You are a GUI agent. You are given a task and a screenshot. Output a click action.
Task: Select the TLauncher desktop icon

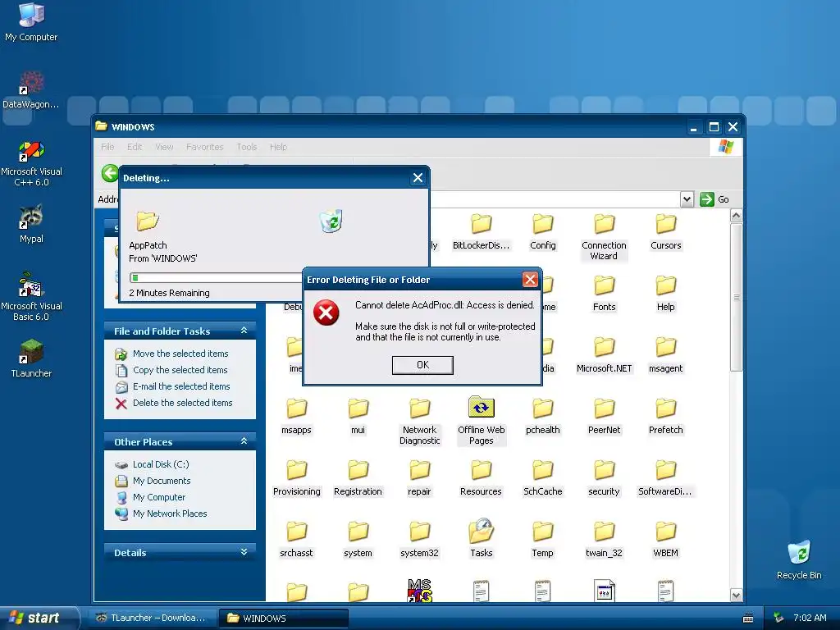[x=31, y=359]
